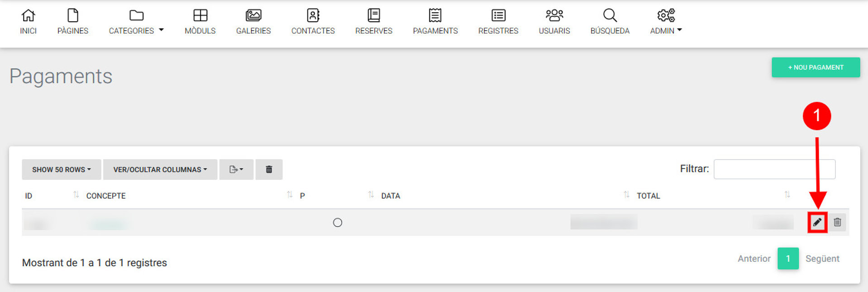
Task: Click the Inici home icon
Action: tap(28, 16)
